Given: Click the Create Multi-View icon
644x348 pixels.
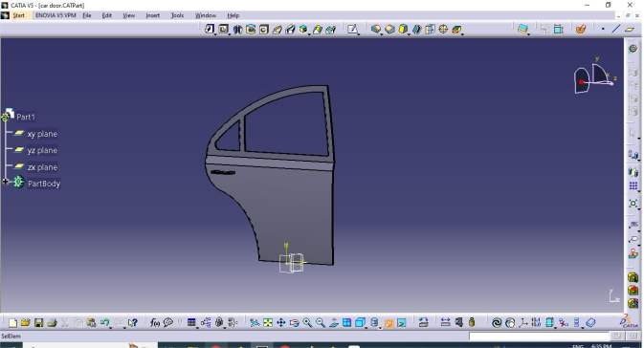Looking at the screenshot, I should point(347,323).
